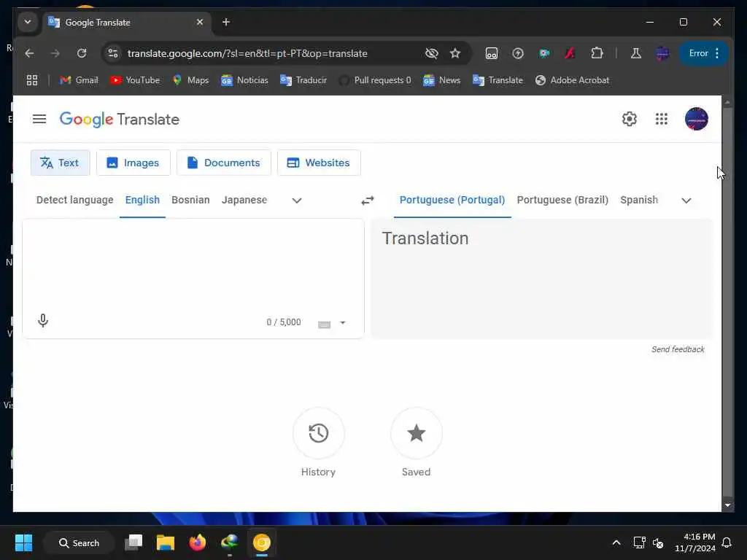Select Bosnian as source language
The image size is (747, 560).
(190, 200)
